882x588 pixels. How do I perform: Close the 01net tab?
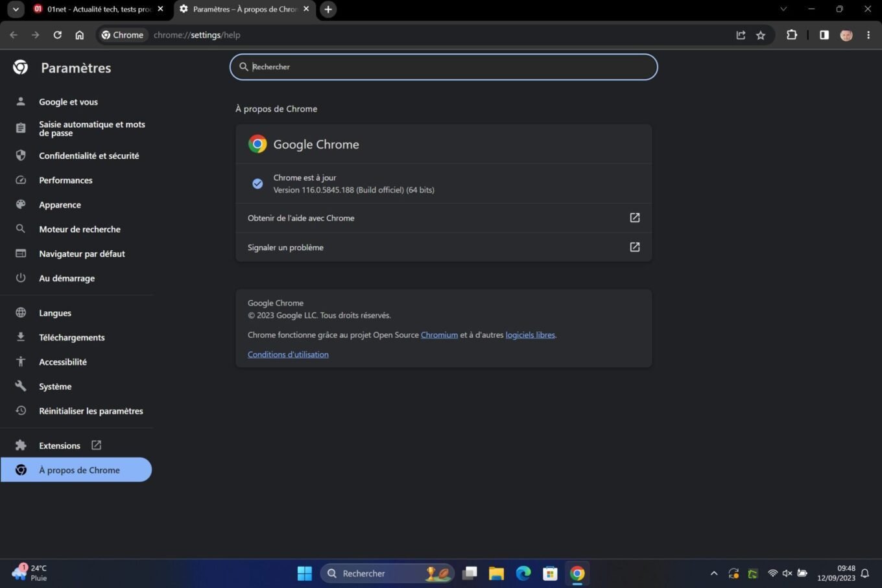160,9
